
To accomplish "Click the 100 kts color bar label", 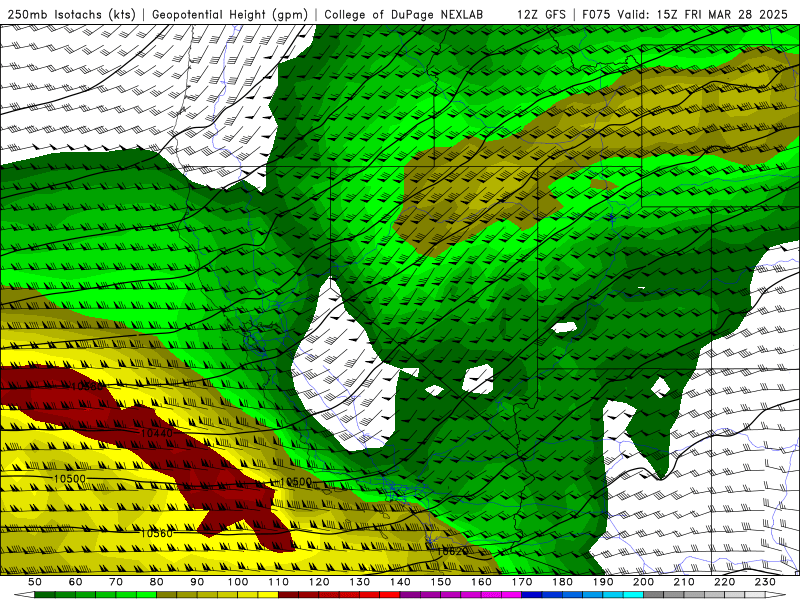I will (238, 582).
